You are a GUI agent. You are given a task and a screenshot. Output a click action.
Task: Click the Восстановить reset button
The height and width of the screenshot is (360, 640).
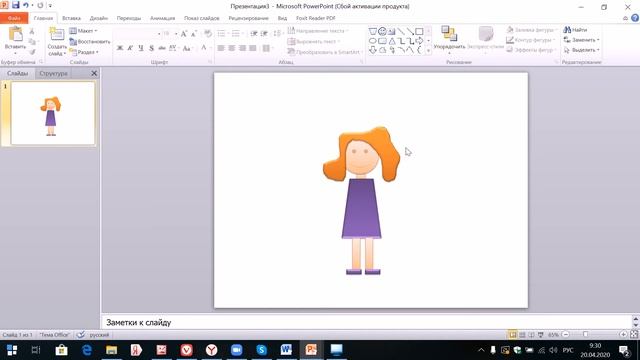pyautogui.click(x=90, y=42)
